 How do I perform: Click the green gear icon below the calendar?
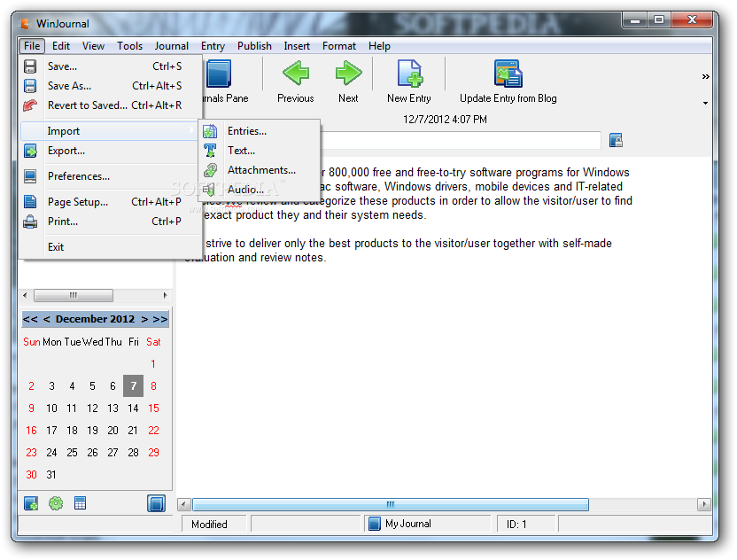pyautogui.click(x=56, y=503)
